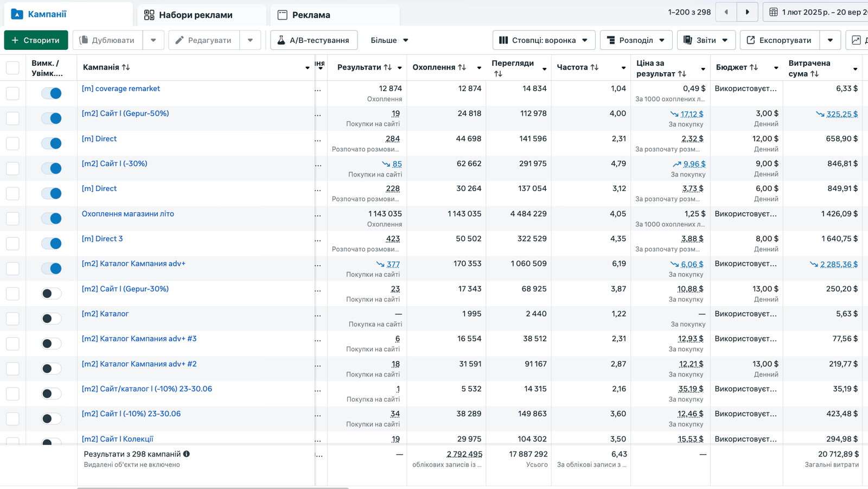
Task: Enable the [m2] Каталог campaign toggle
Action: (x=52, y=319)
